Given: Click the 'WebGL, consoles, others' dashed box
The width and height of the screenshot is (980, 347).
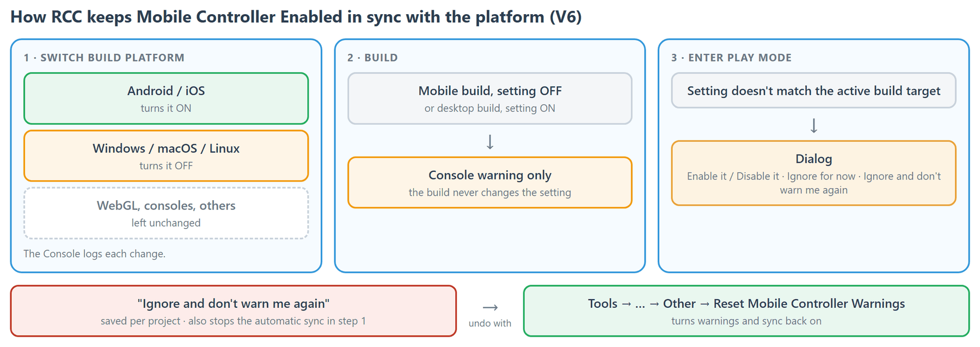Looking at the screenshot, I should [x=166, y=213].
